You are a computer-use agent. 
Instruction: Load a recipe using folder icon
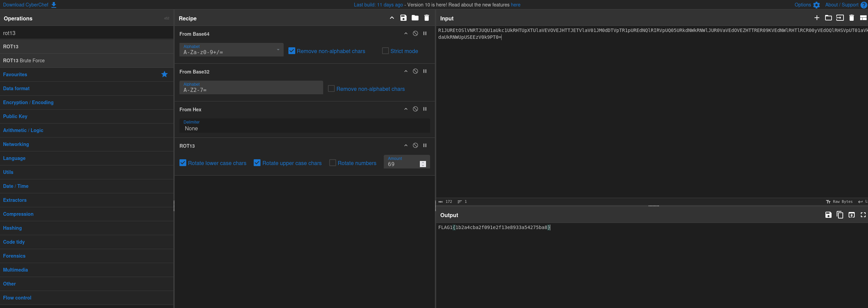pos(415,18)
